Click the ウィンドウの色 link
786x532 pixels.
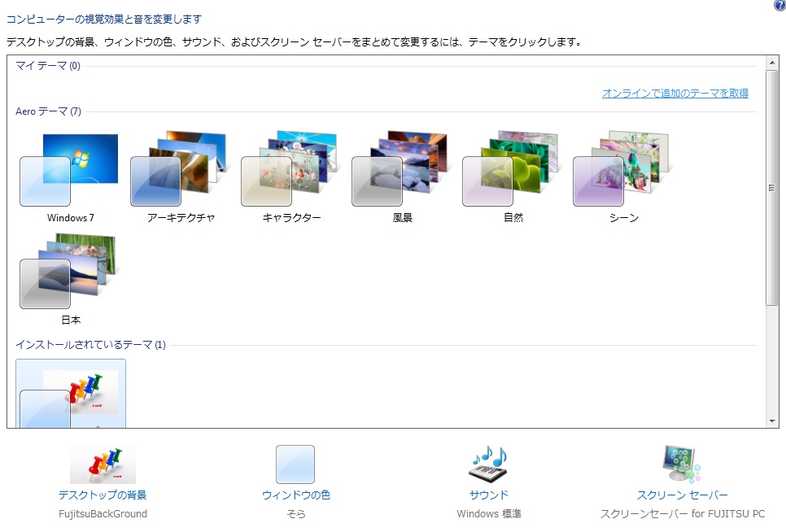[x=295, y=495]
